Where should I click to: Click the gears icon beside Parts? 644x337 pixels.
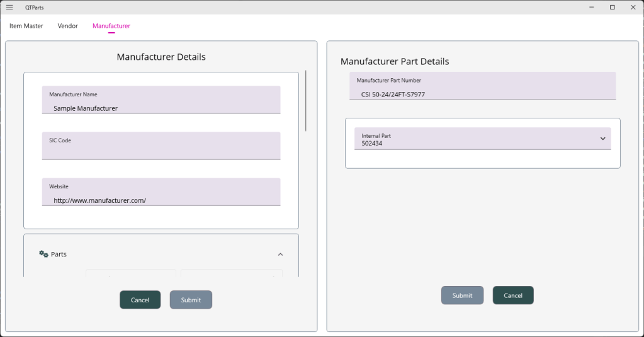pos(43,254)
